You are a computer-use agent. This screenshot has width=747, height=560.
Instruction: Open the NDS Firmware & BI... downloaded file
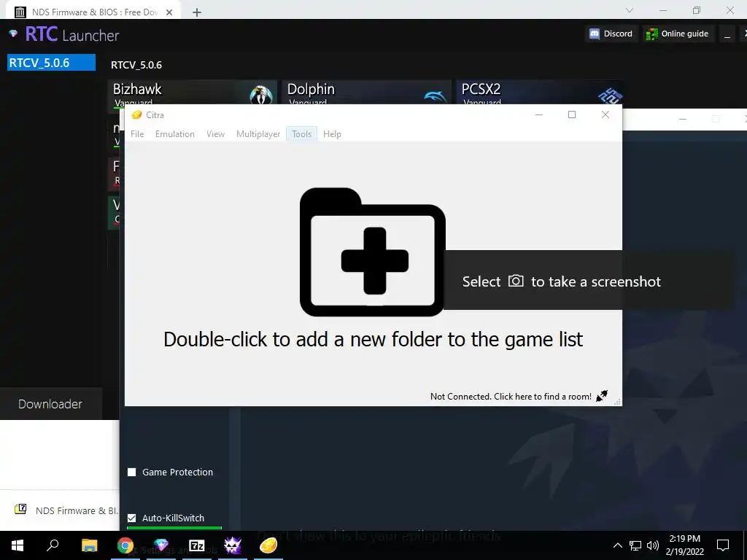point(66,510)
